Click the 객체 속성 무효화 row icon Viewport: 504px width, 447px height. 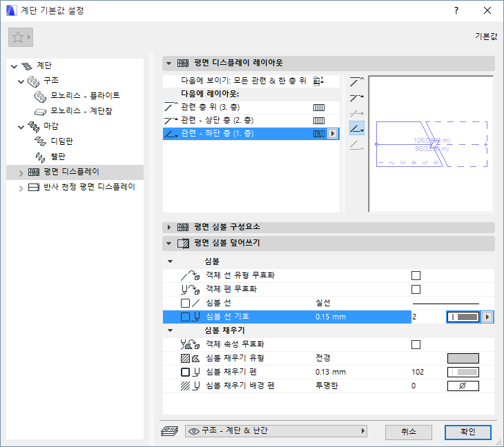pyautogui.click(x=191, y=345)
